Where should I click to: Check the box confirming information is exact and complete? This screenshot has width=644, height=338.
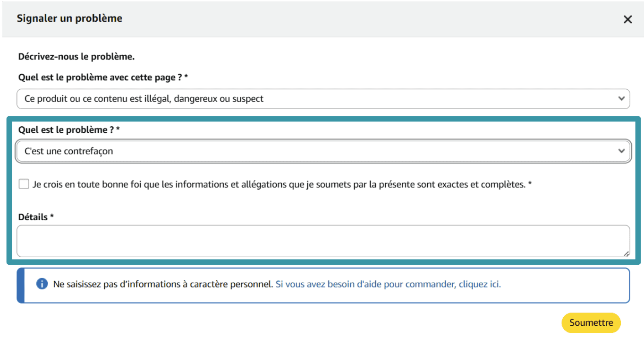(24, 183)
